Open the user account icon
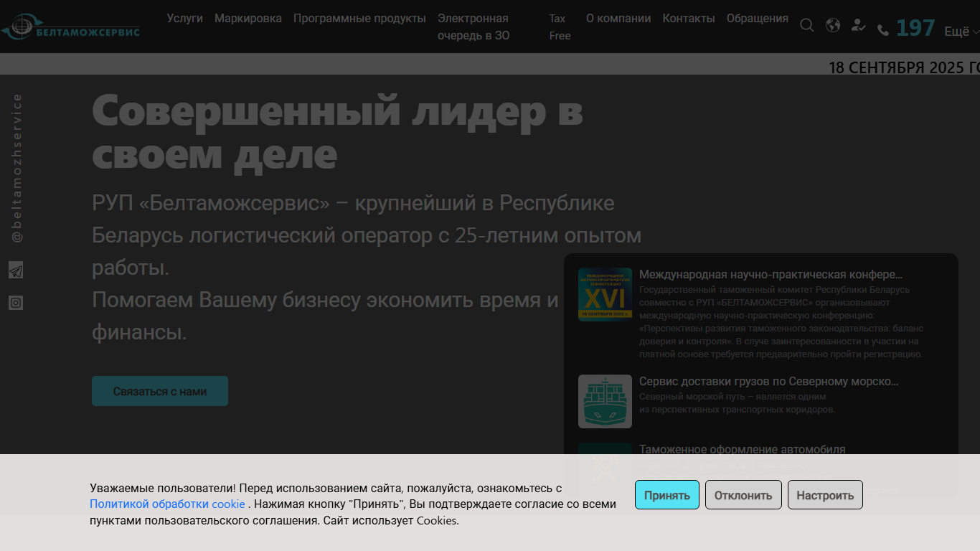Screen dimensions: 980x551 coord(858,26)
